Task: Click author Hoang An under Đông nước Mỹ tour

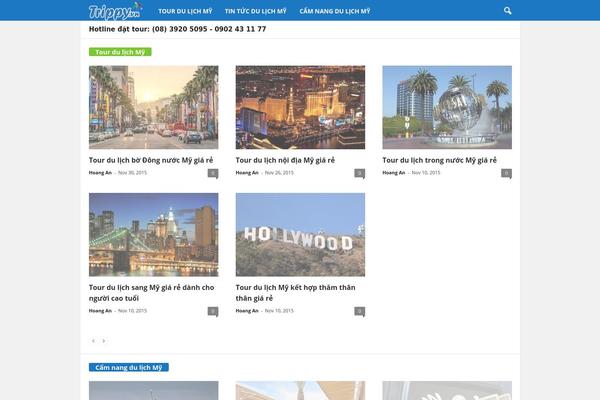Action: (x=100, y=173)
